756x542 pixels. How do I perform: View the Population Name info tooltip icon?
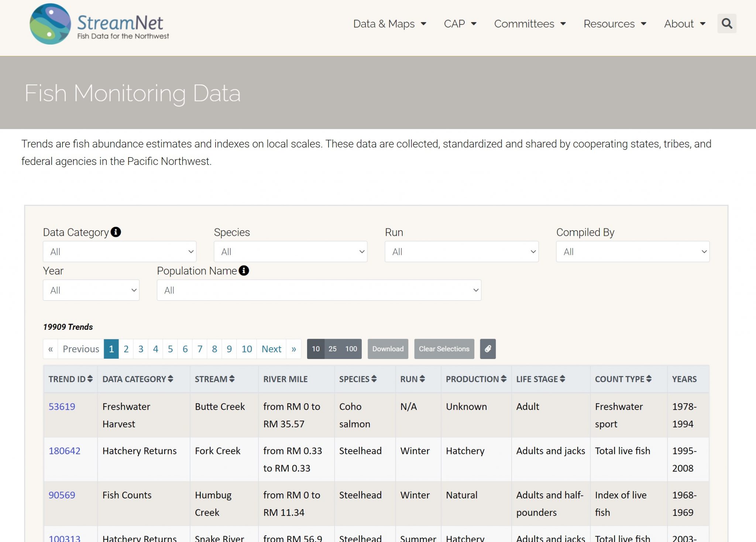click(244, 270)
